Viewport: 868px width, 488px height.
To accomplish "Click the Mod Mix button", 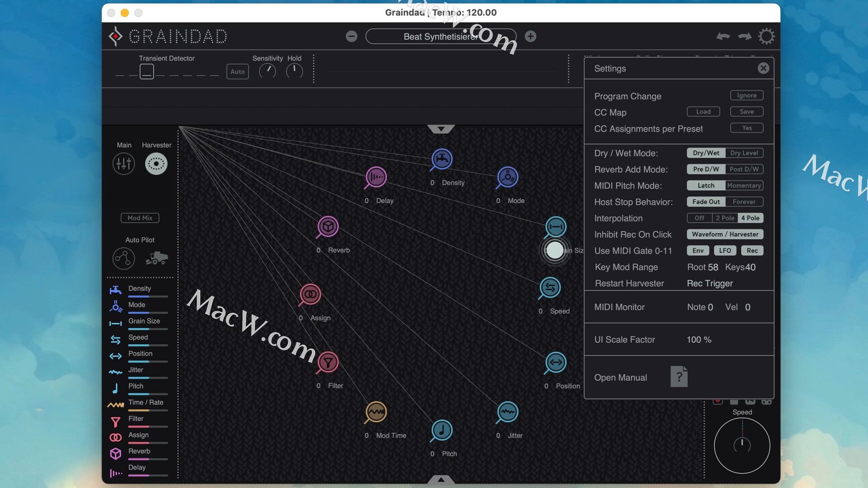I will [140, 218].
